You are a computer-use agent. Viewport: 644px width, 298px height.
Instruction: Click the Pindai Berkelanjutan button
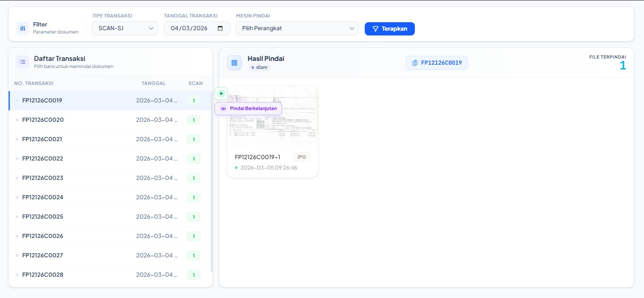(249, 109)
